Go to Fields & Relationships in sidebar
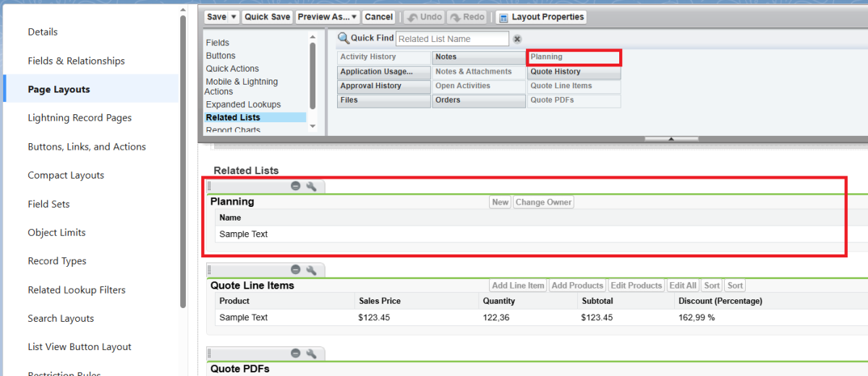868x376 pixels. (x=76, y=61)
